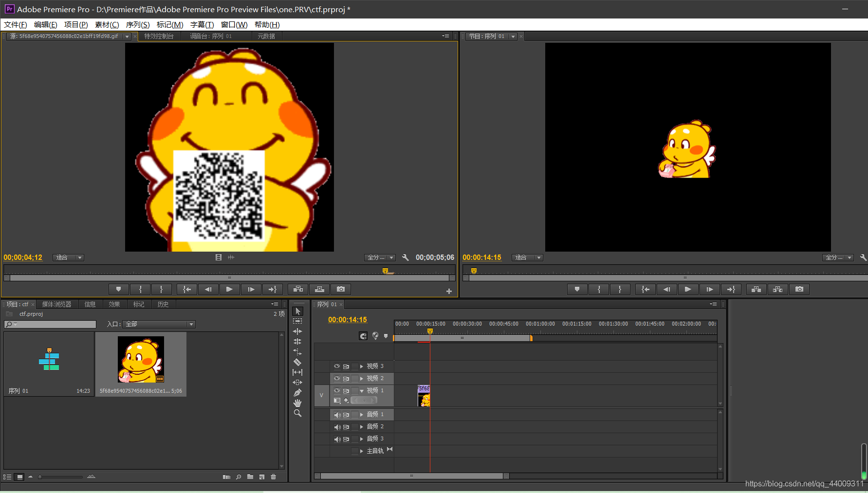Click audio only waveform icon in source
Image resolution: width=868 pixels, height=493 pixels.
(231, 257)
